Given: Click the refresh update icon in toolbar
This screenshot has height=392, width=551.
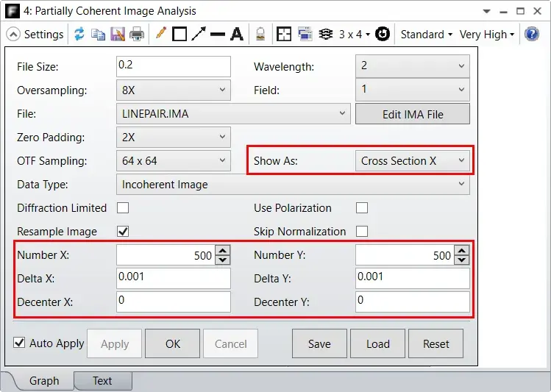Looking at the screenshot, I should tap(79, 35).
